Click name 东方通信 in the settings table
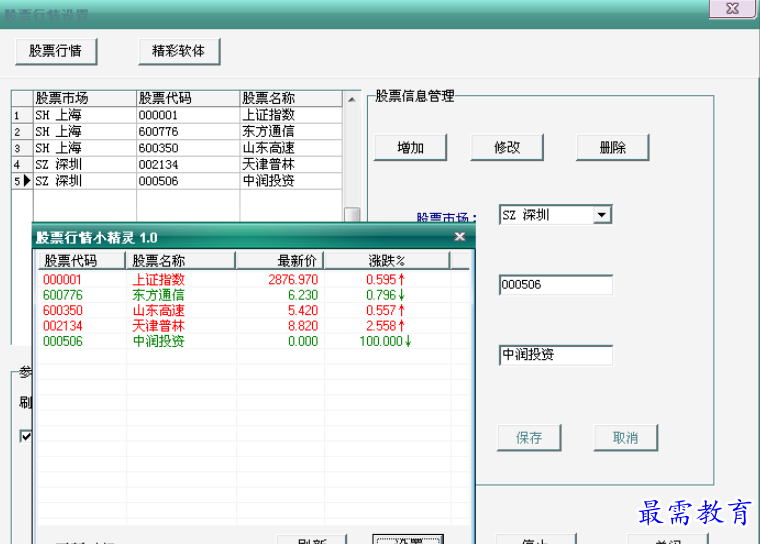The width and height of the screenshot is (760, 544). pyautogui.click(x=291, y=132)
